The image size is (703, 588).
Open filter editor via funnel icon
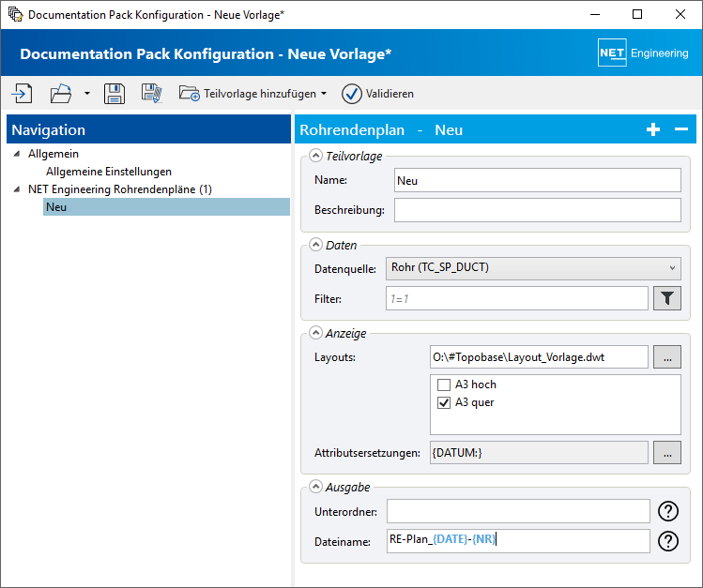click(667, 298)
